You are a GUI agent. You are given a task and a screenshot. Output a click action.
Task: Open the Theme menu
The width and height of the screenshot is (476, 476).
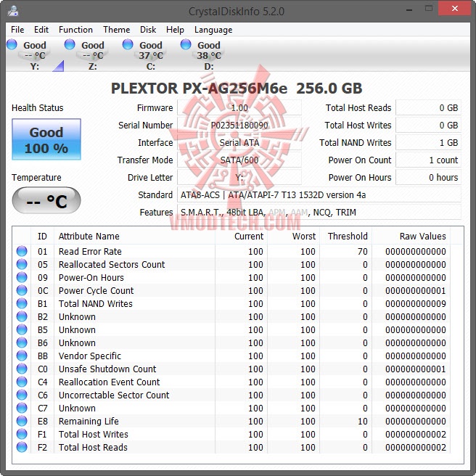click(x=116, y=30)
